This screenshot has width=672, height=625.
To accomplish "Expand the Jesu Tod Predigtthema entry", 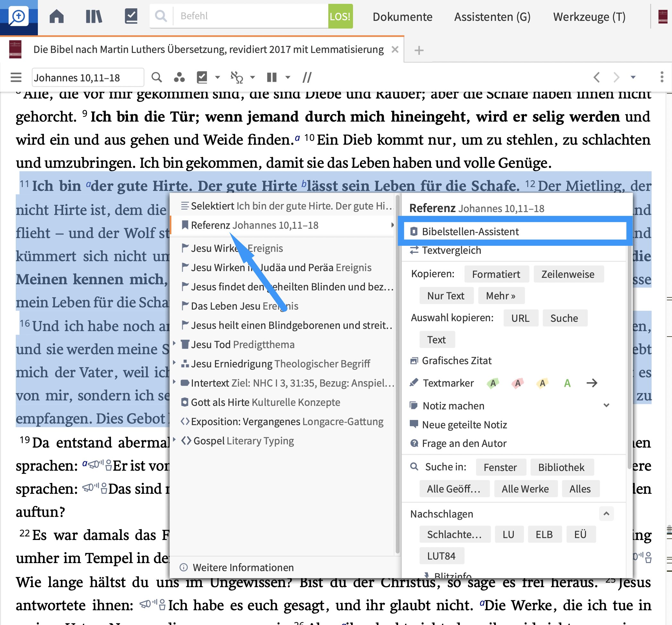I will (x=174, y=343).
